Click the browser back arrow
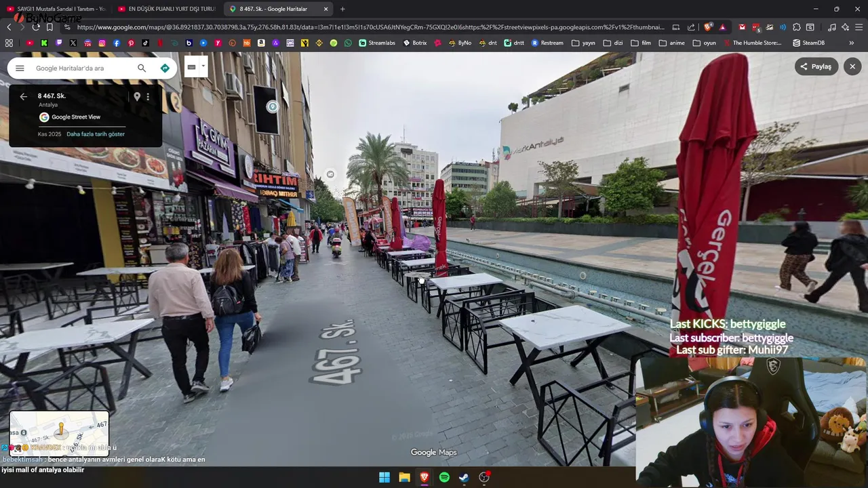Screen dimensions: 868x488 tap(9, 27)
